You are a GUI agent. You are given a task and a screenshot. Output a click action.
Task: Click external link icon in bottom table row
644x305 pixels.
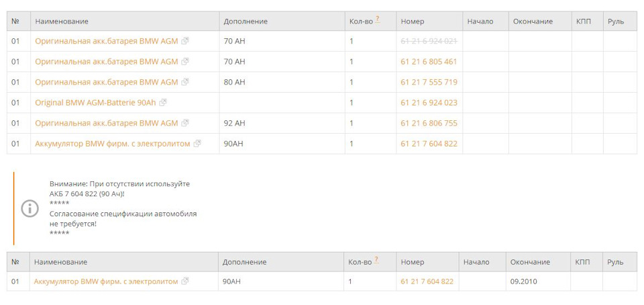pyautogui.click(x=185, y=281)
